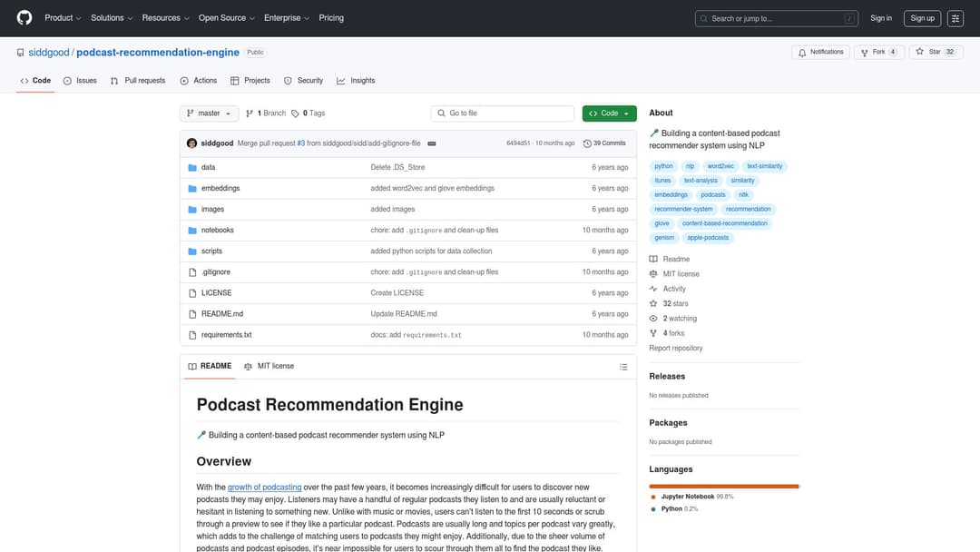Image resolution: width=980 pixels, height=552 pixels.
Task: Open the siddgood owner link
Action: 49,53
